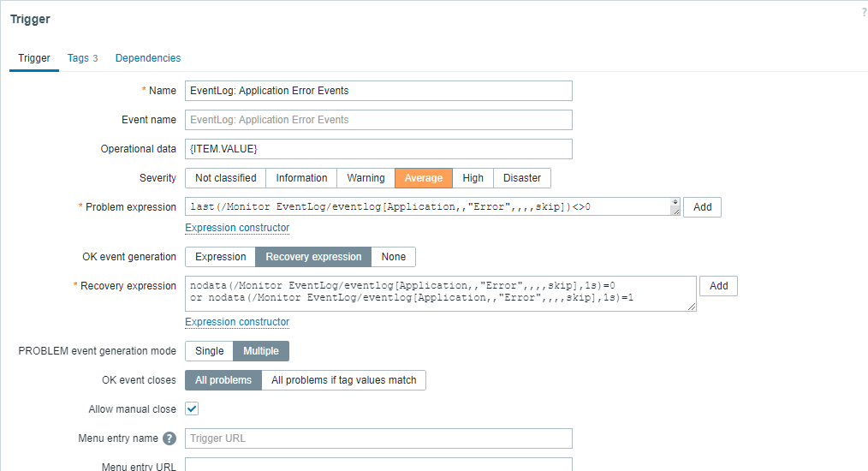Click the help icon beside Menu entry name
Viewport: 868px width, 471px height.
[169, 438]
